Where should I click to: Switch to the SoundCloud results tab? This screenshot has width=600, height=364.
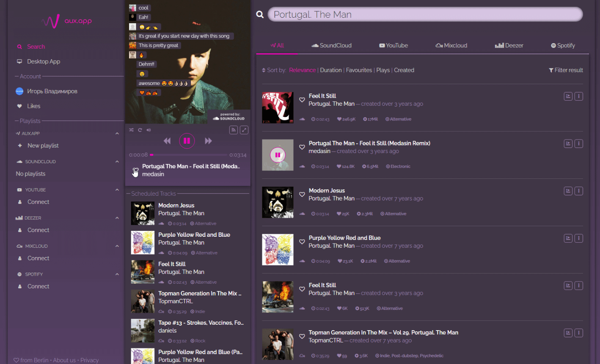pos(331,46)
